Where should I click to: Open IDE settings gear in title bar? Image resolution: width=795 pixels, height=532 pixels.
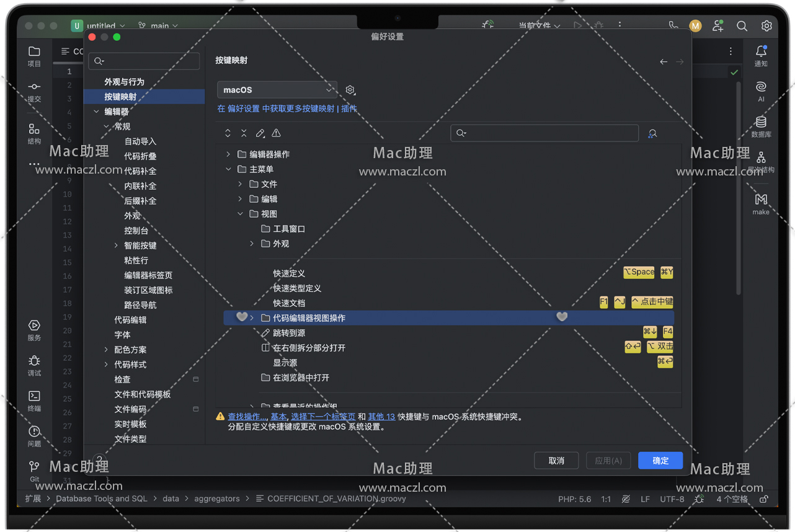766,26
